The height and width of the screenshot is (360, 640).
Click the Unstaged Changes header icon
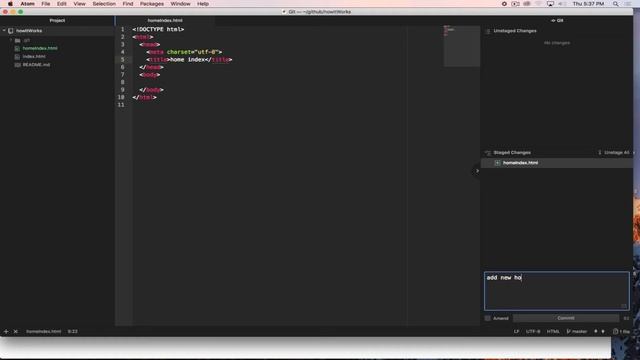[x=487, y=31]
